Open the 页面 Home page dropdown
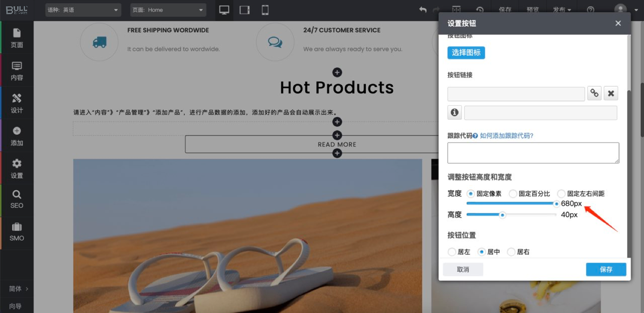This screenshot has height=313, width=644. pos(168,10)
